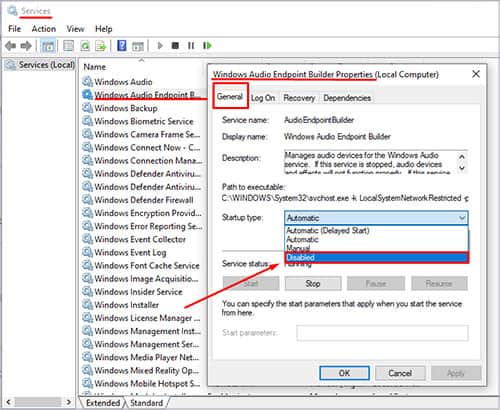
Task: Open the File menu
Action: pyautogui.click(x=14, y=29)
